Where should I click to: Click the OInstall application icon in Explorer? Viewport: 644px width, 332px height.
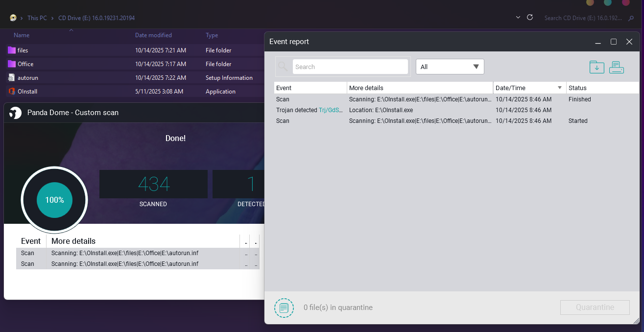coord(12,91)
